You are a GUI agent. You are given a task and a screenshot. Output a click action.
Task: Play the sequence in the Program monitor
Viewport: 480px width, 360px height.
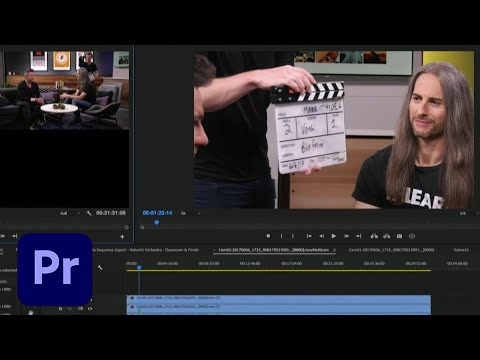334,236
